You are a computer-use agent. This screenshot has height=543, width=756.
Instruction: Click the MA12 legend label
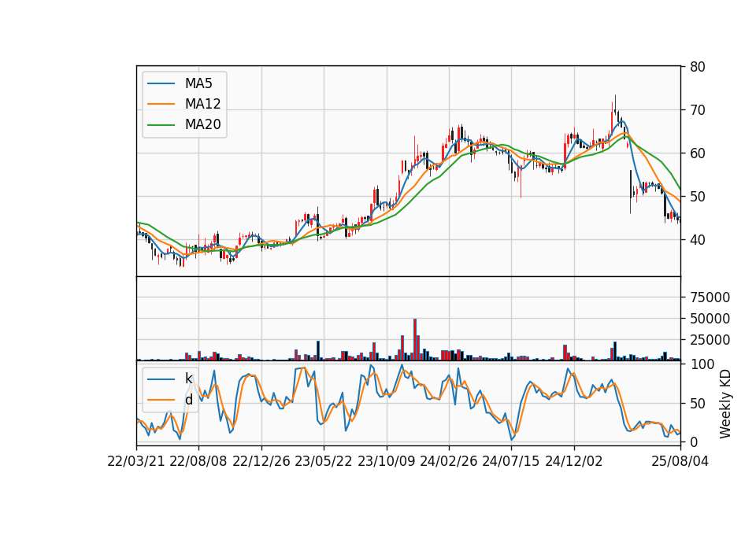coord(202,104)
